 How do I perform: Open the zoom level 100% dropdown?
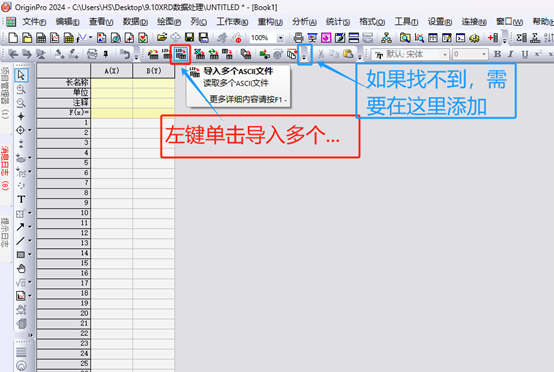pos(280,38)
